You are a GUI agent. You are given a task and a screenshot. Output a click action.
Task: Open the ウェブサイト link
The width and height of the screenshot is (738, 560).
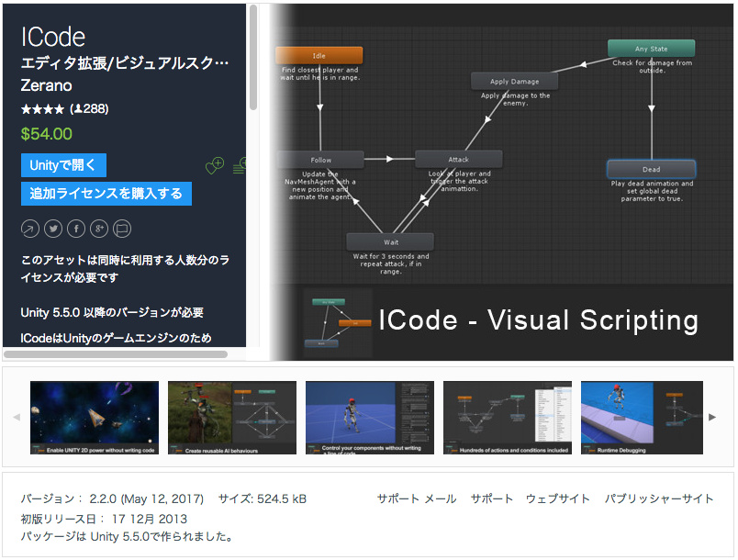(x=558, y=498)
